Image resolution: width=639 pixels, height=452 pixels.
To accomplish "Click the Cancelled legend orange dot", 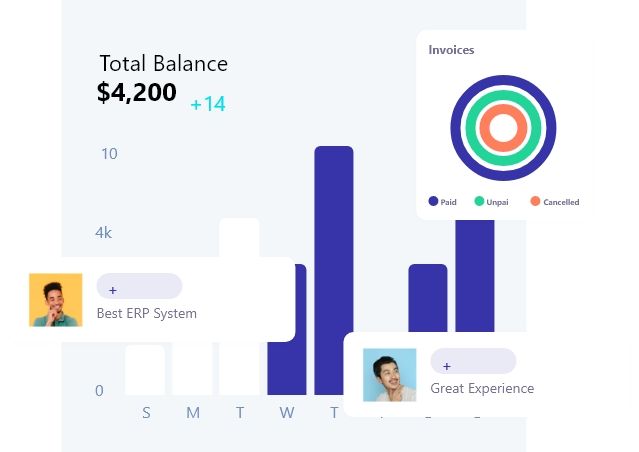I will pos(535,201).
